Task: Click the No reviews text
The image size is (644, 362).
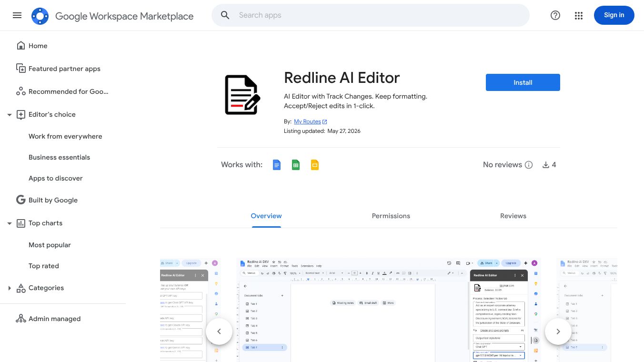Action: click(x=503, y=165)
